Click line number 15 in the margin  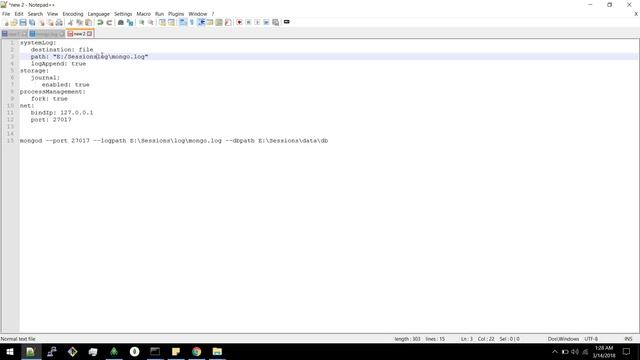10,141
